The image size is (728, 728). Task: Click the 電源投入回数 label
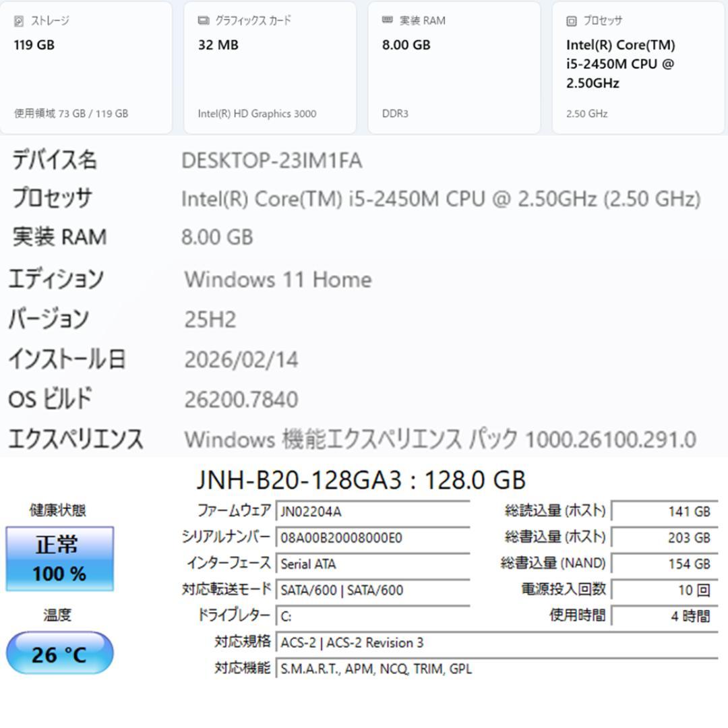tap(564, 588)
